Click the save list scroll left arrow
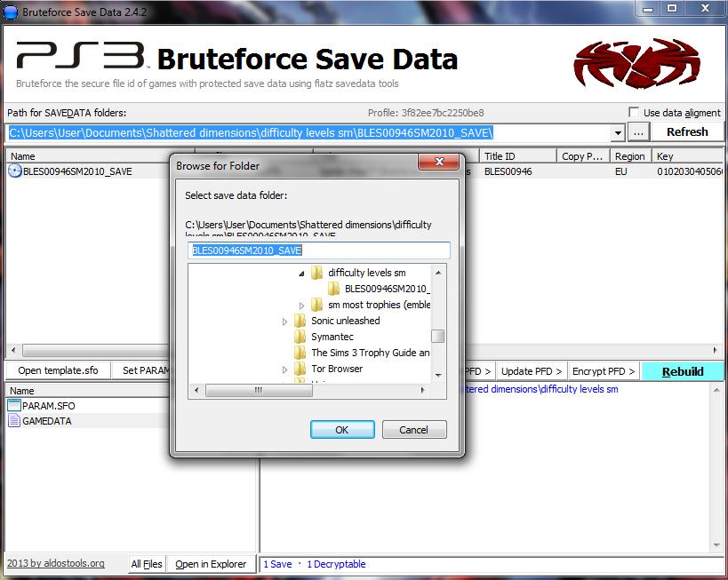The height and width of the screenshot is (580, 728). (x=13, y=350)
